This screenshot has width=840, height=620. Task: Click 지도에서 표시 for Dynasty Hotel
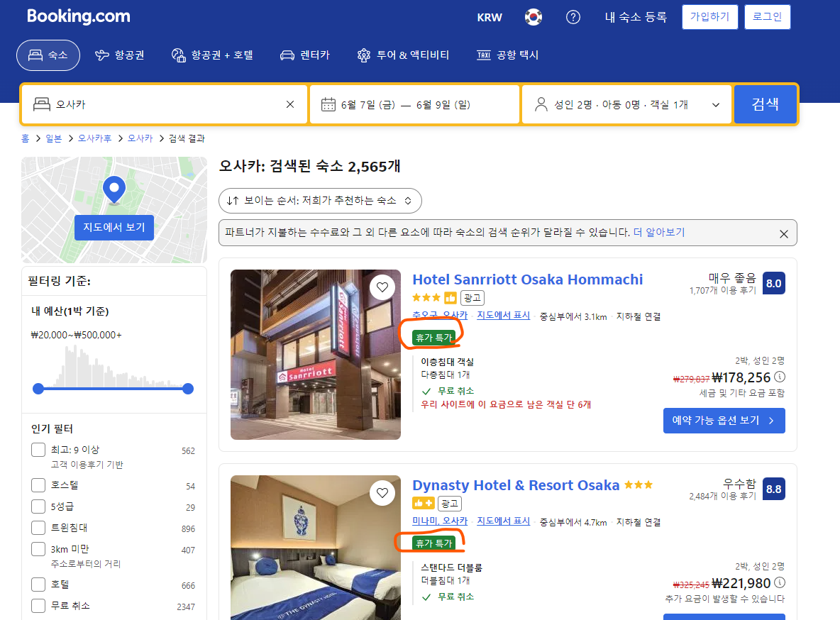click(x=504, y=521)
